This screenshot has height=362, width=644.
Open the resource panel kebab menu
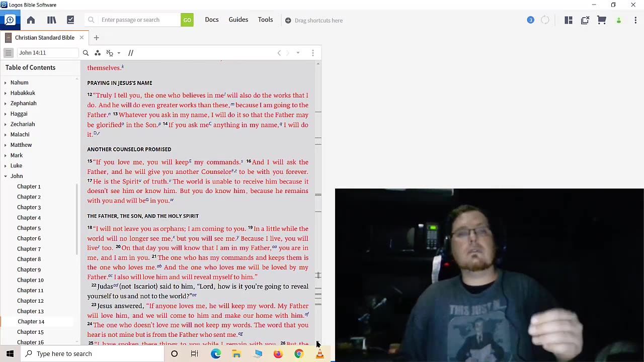313,53
